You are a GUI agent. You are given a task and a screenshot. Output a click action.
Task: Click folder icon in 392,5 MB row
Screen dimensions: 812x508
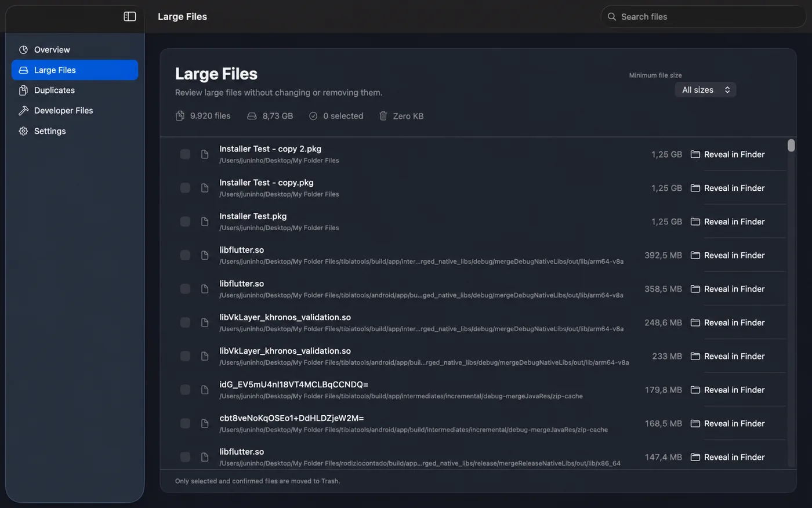[695, 255]
